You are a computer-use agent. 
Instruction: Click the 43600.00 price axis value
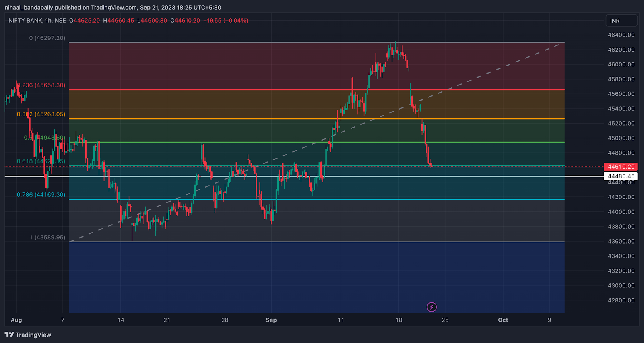coord(621,242)
